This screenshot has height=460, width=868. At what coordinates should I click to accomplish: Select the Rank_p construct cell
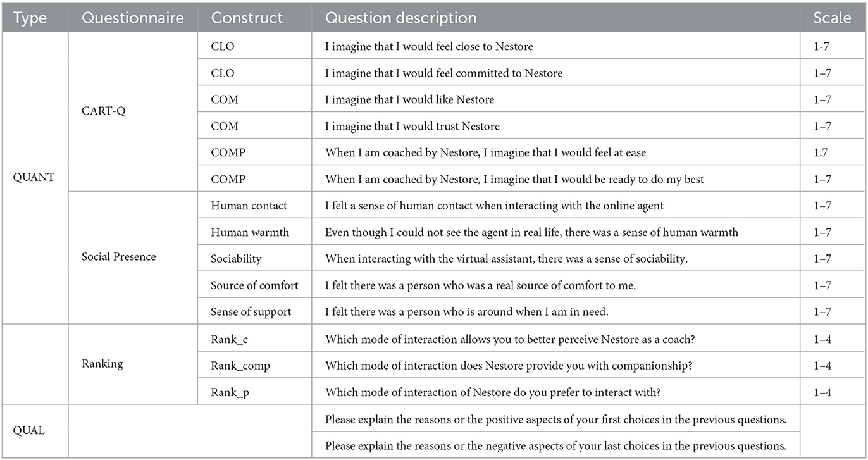(x=230, y=392)
